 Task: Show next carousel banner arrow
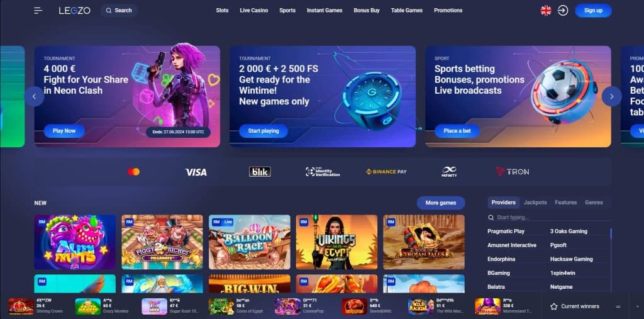611,96
